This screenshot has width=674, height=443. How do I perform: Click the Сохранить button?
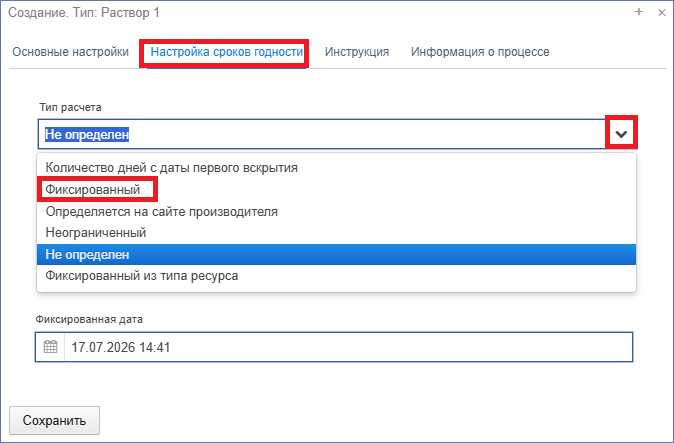(x=55, y=420)
